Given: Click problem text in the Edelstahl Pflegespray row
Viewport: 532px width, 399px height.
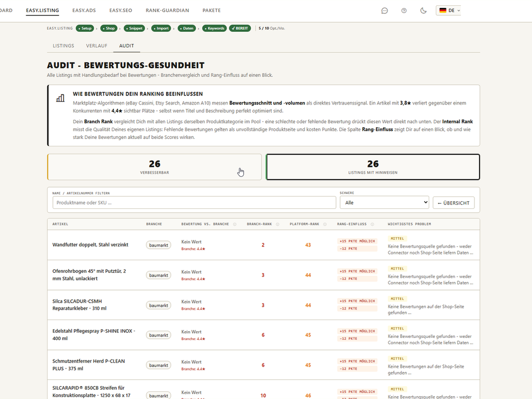Looking at the screenshot, I should [x=430, y=340].
